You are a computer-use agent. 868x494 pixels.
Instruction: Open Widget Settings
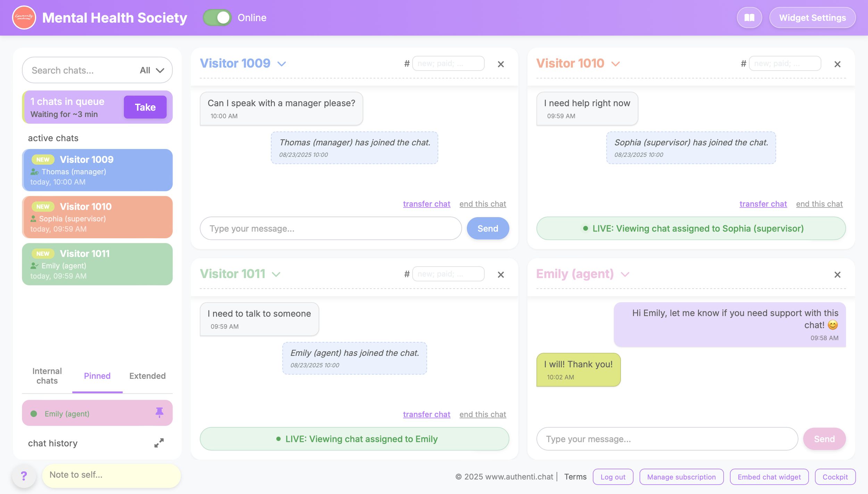812,18
